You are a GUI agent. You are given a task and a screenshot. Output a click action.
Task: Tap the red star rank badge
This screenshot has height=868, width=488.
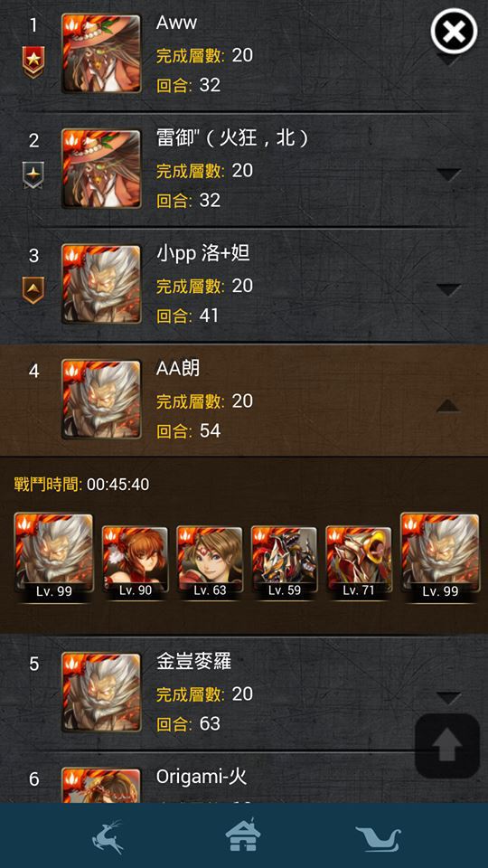33,61
